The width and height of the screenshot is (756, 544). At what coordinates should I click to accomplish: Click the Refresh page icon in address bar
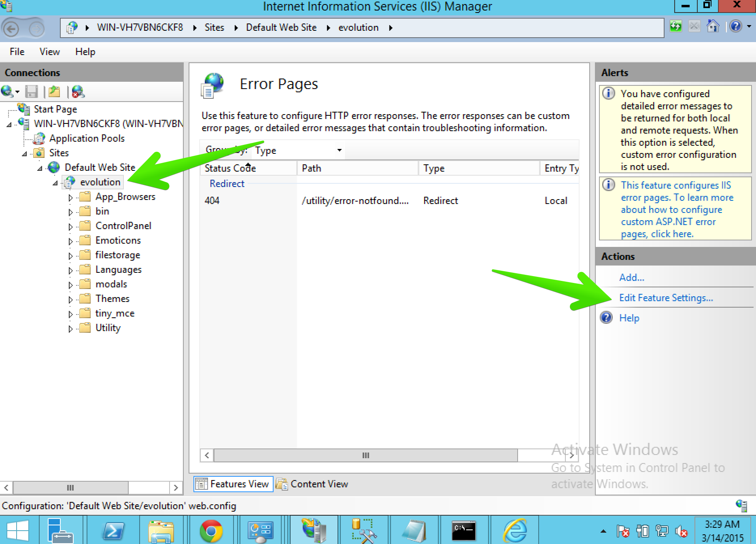[675, 27]
